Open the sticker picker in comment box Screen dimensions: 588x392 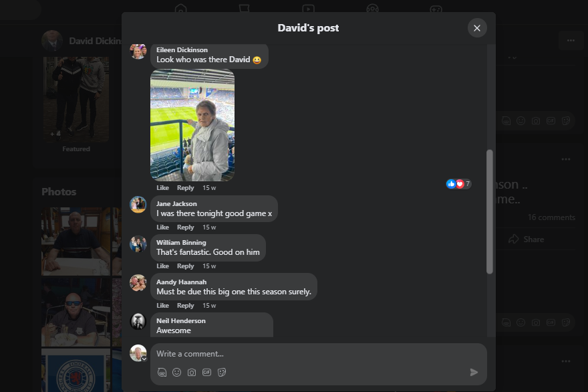tap(222, 372)
